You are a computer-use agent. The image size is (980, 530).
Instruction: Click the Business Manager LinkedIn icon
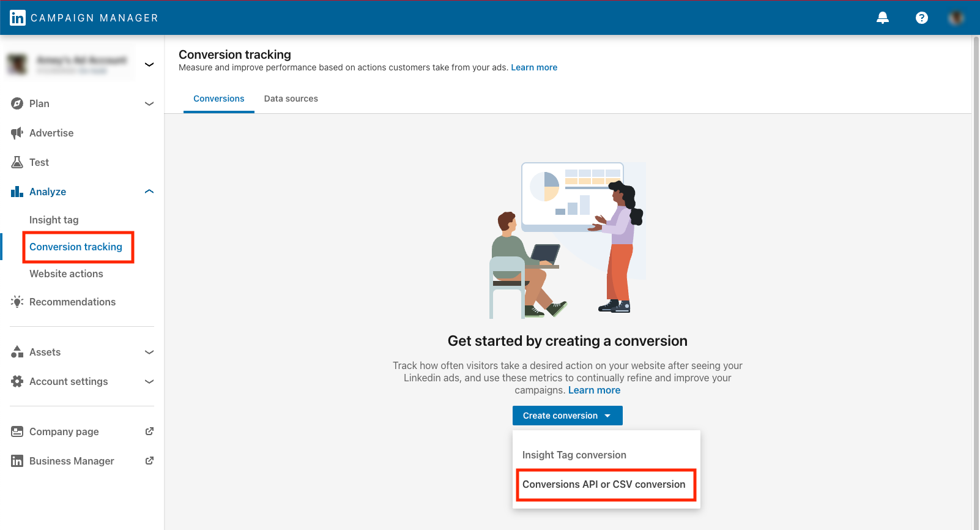(17, 461)
